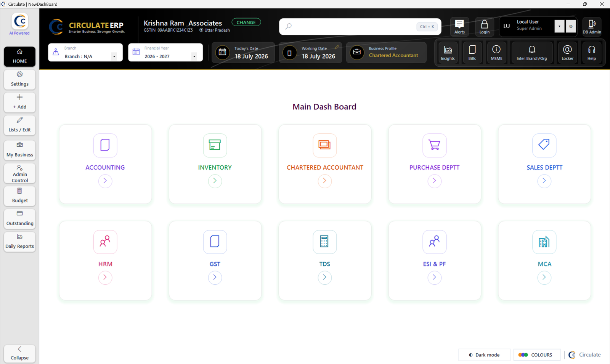Click the GST module icon
The image size is (610, 364).
[x=215, y=242]
